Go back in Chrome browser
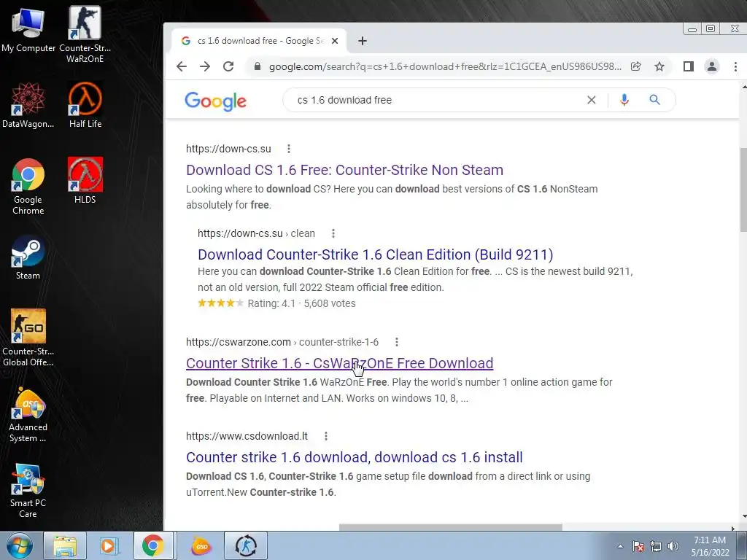 click(x=182, y=66)
